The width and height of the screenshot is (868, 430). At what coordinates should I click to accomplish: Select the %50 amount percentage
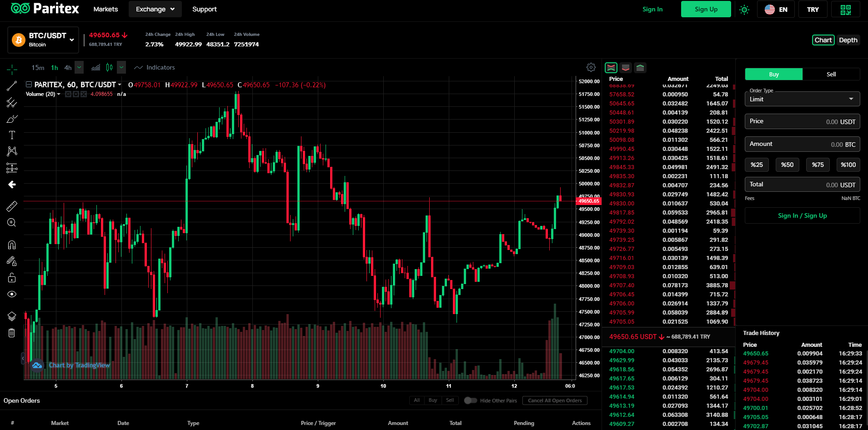pyautogui.click(x=787, y=165)
